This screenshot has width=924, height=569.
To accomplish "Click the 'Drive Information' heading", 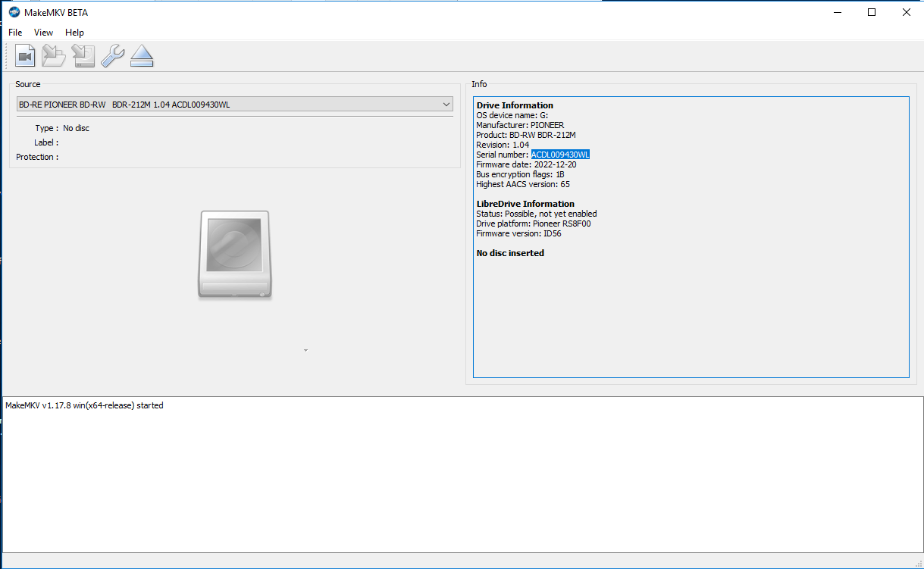I will tap(515, 105).
